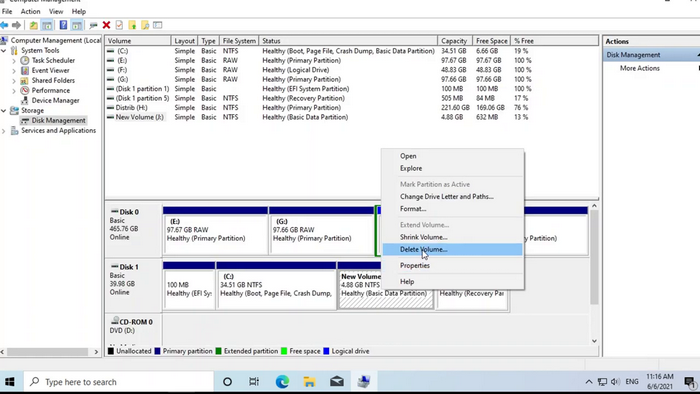Click the Forward arrow in toolbar
The width and height of the screenshot is (700, 394).
tap(17, 25)
